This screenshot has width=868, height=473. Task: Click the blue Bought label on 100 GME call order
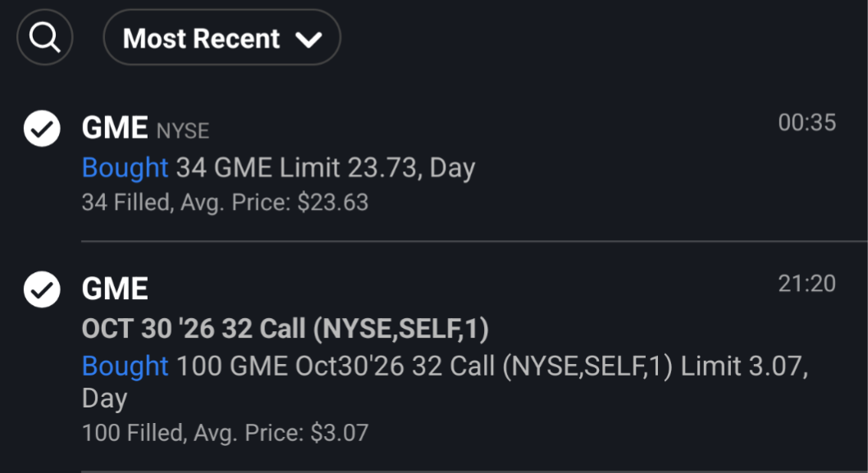(x=125, y=366)
